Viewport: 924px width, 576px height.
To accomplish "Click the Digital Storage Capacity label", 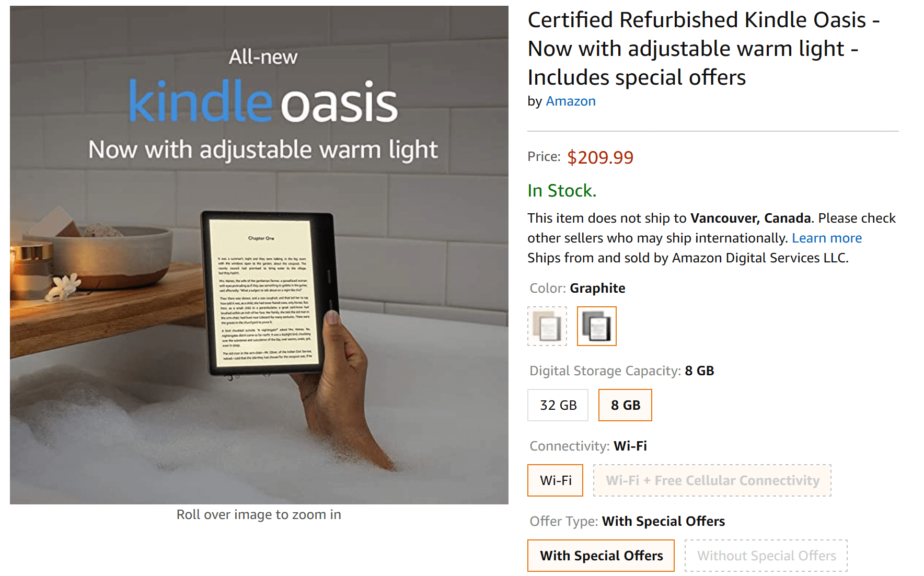I will point(605,371).
